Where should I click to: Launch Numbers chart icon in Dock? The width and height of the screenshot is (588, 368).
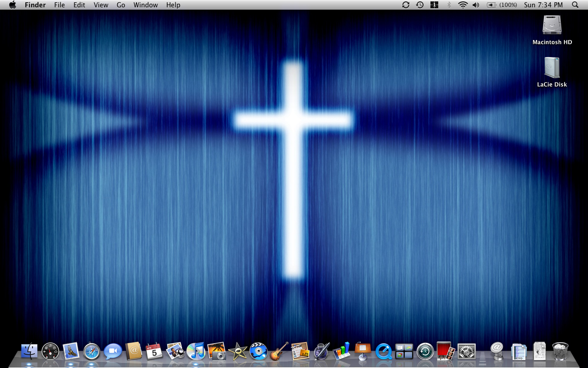(x=341, y=352)
